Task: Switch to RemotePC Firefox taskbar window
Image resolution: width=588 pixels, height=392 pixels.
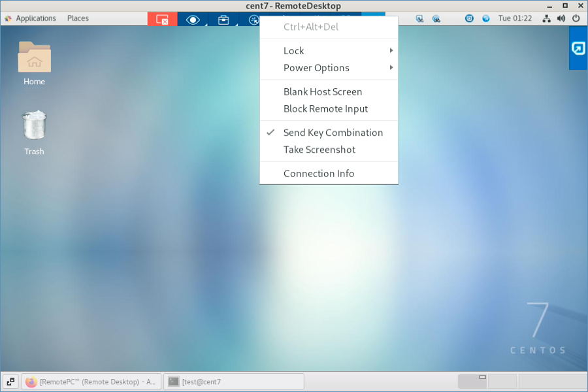Action: 91,382
